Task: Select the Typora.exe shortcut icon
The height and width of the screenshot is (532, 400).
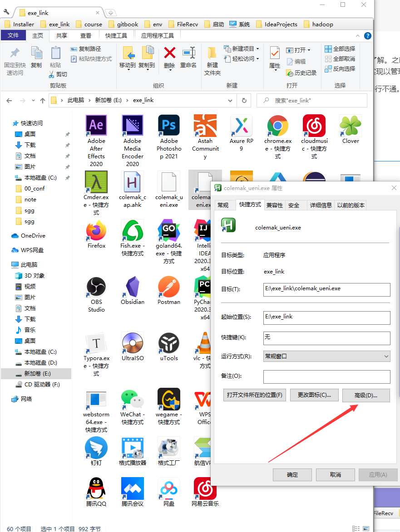Action: pyautogui.click(x=96, y=343)
